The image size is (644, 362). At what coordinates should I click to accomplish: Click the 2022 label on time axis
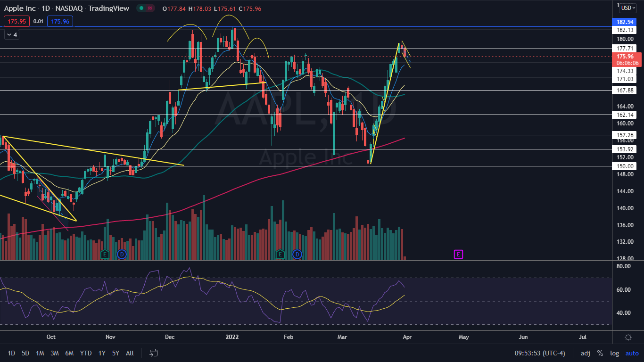coord(231,337)
